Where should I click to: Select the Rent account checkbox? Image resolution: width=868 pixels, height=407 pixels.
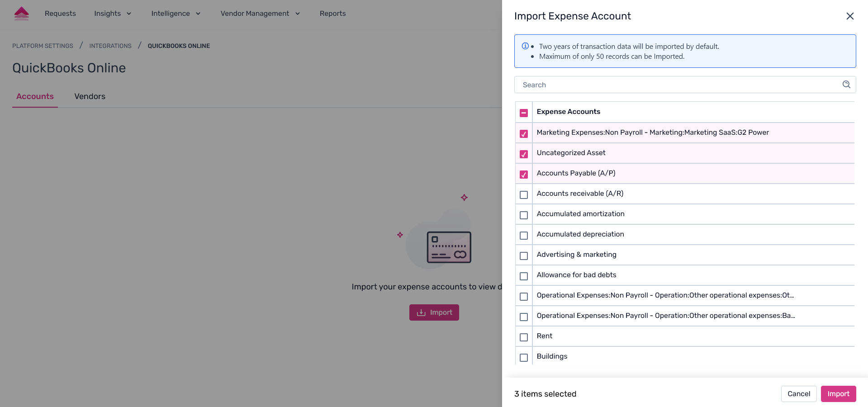(524, 337)
